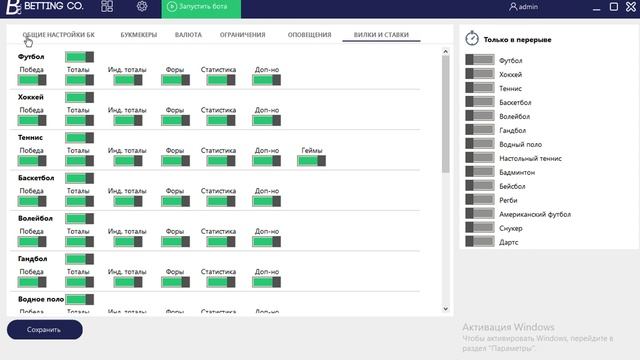Click the admin username label
This screenshot has height=360, width=640.
tap(528, 7)
